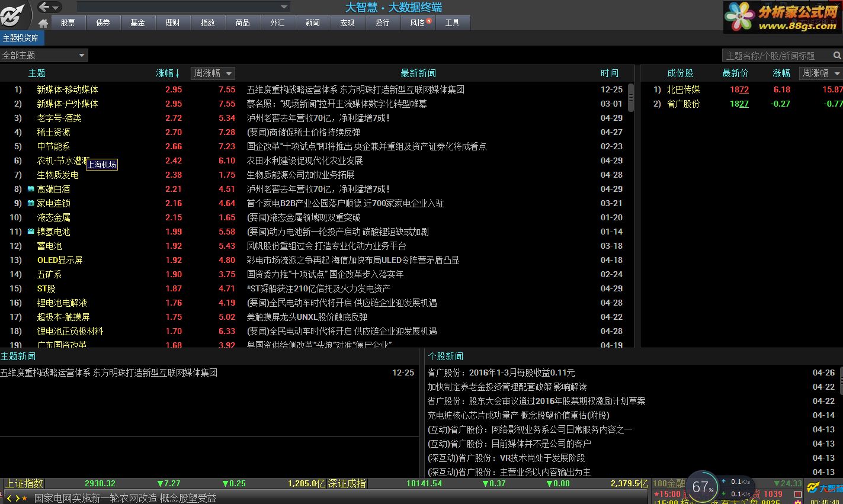Open ticker headline 国家电网实施新一轮农网改造

126,498
